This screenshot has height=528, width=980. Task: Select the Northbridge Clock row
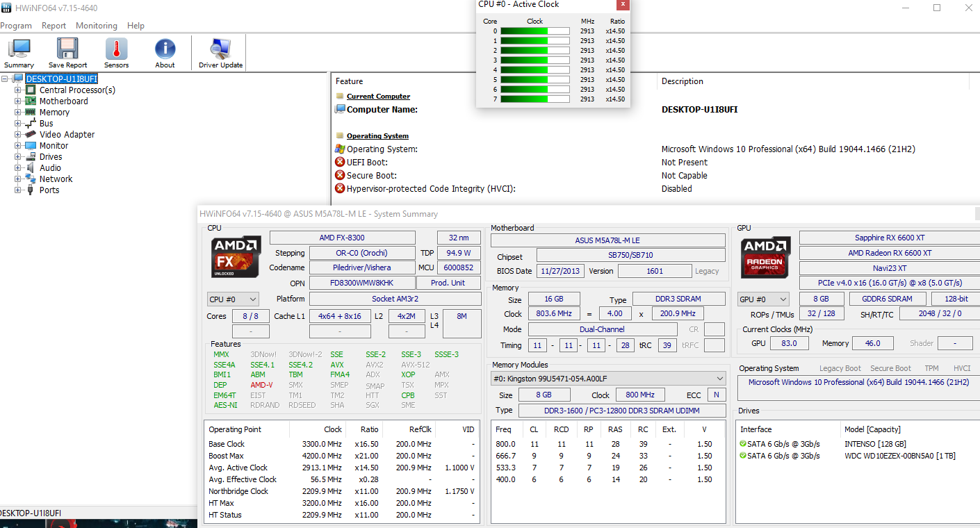[341, 491]
